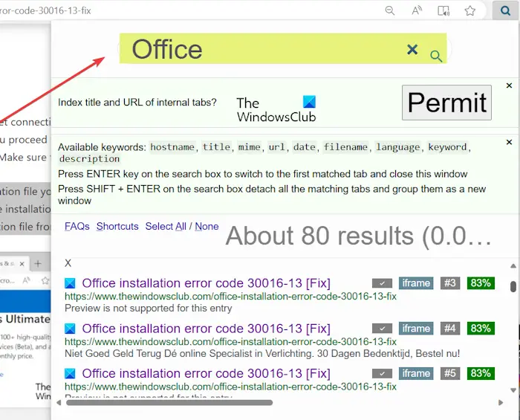Open result #5 Office installation error title
Image resolution: width=520 pixels, height=420 pixels.
pyautogui.click(x=206, y=373)
